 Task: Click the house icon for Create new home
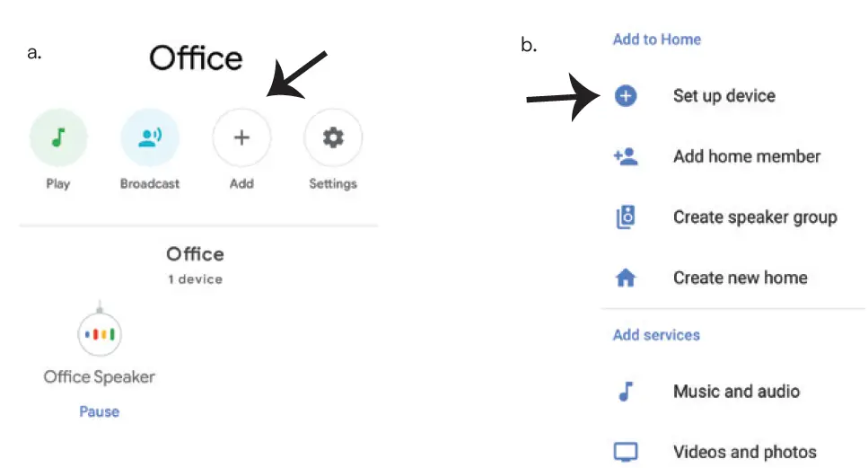coord(626,278)
